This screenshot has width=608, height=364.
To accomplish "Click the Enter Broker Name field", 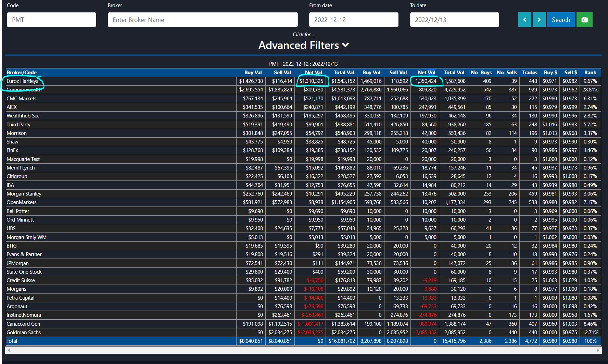I will 203,20.
